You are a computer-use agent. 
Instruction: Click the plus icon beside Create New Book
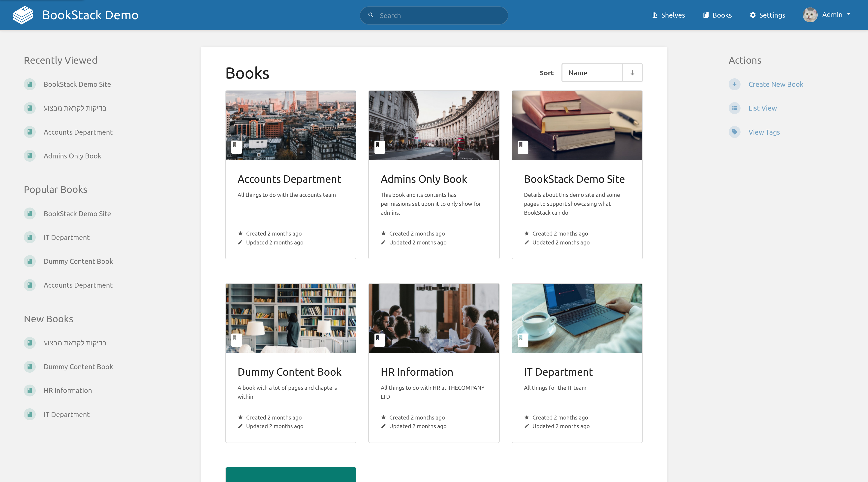coord(734,84)
